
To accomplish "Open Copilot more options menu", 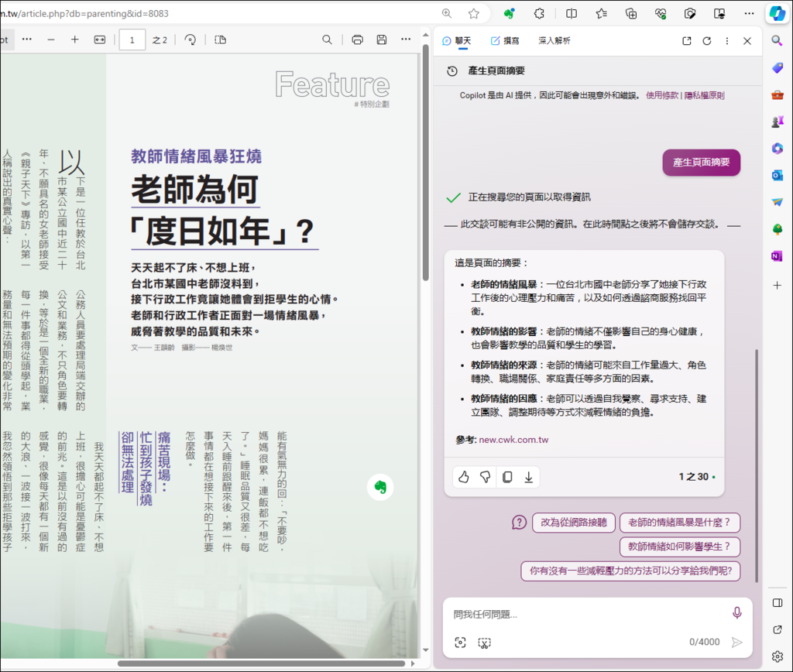I will point(726,41).
